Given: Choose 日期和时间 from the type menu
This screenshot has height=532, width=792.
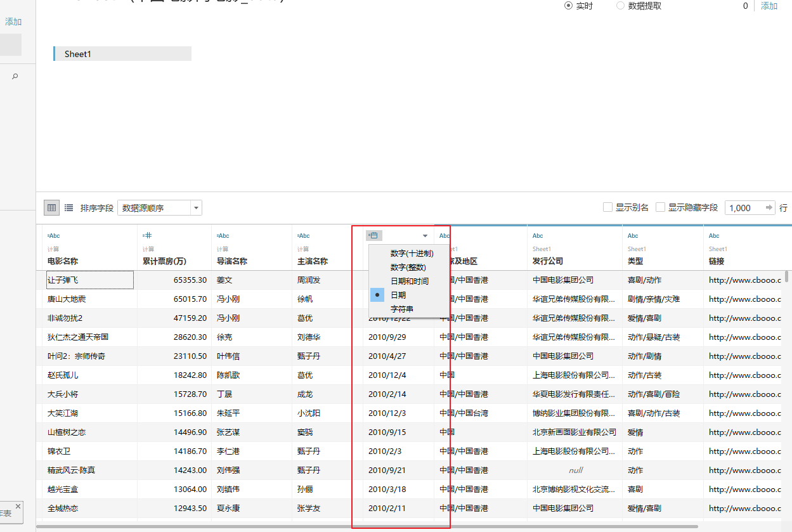Looking at the screenshot, I should click(409, 281).
